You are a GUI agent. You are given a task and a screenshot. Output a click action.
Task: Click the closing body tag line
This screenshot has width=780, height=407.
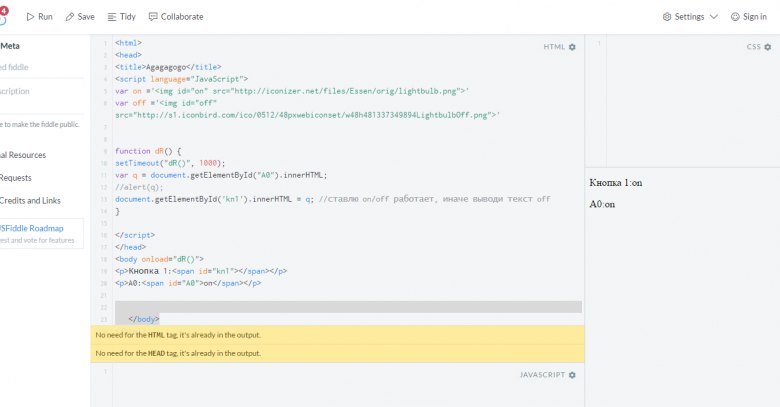144,319
